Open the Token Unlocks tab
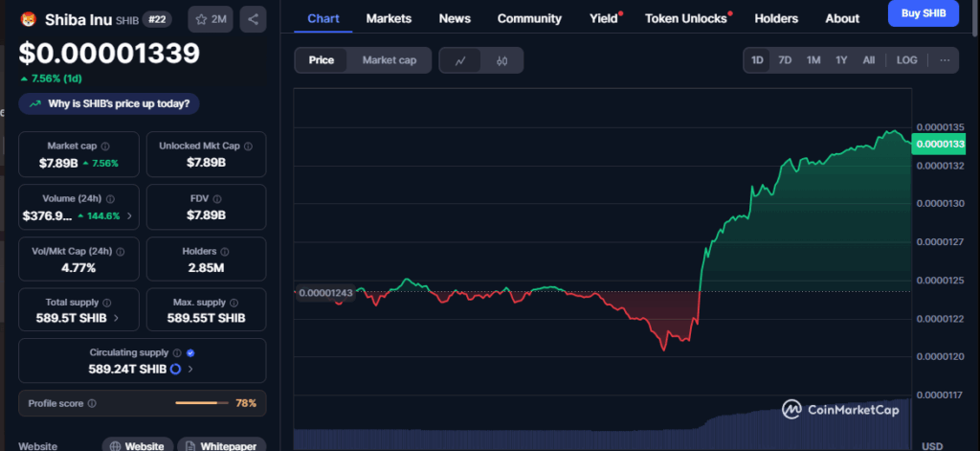Image resolution: width=980 pixels, height=451 pixels. (686, 19)
